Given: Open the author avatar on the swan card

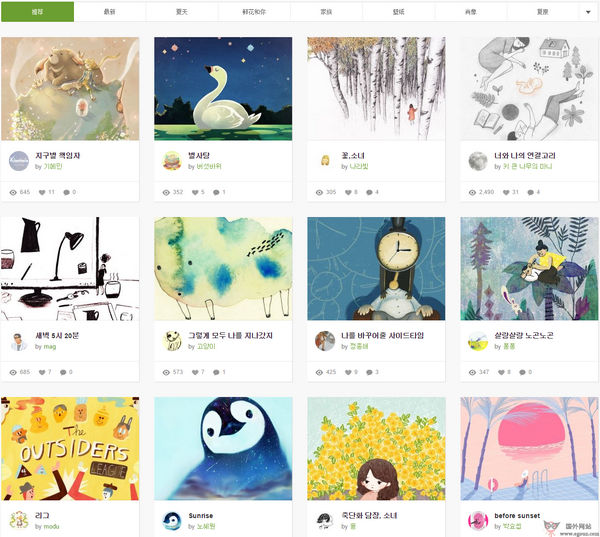Looking at the screenshot, I should [172, 161].
